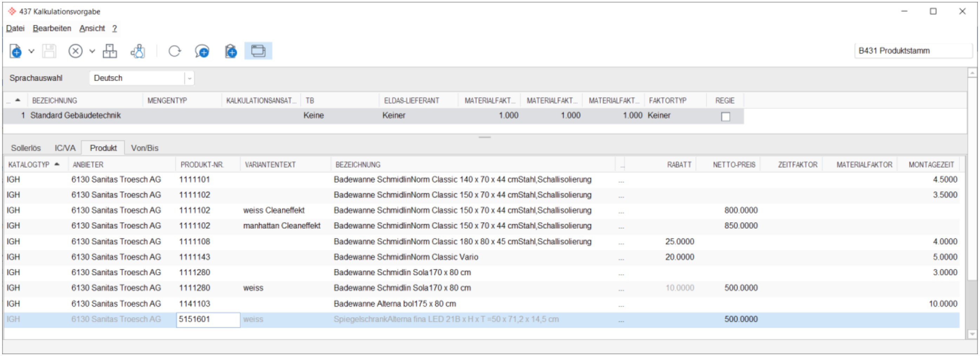This screenshot has width=980, height=356.
Task: Click the add comment speech bubble icon
Action: (202, 51)
